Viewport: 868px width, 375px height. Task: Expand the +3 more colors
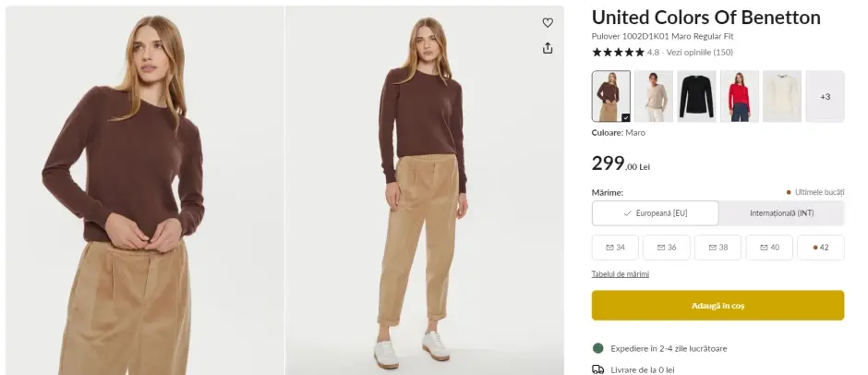click(825, 96)
